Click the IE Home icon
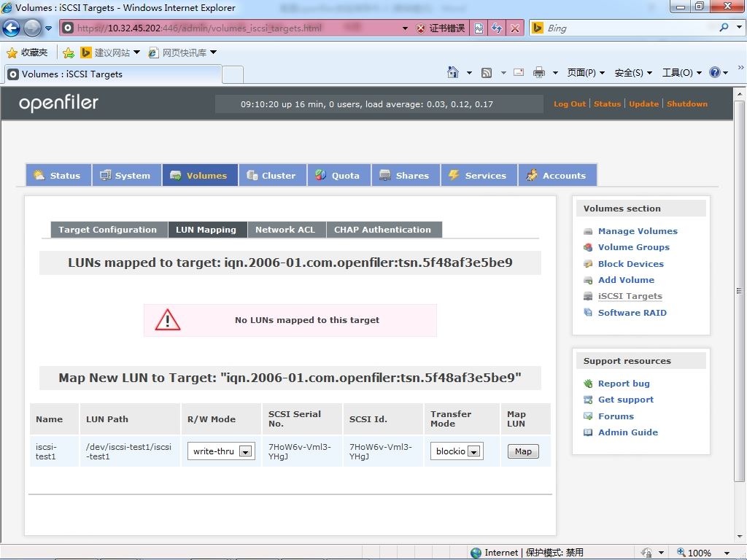 (x=453, y=72)
